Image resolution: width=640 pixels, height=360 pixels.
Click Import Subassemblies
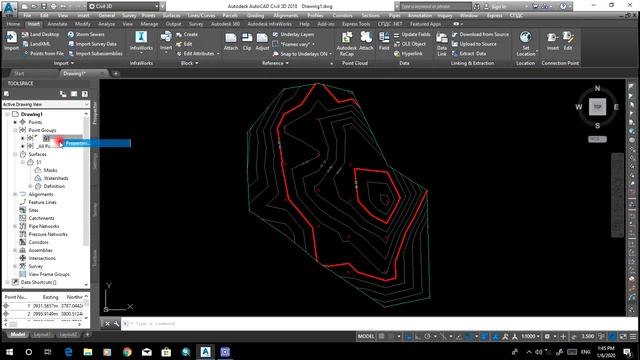click(95, 53)
